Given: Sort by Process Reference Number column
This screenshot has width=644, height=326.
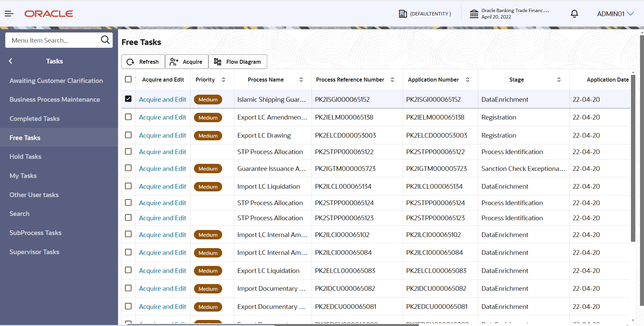Looking at the screenshot, I should [392, 80].
